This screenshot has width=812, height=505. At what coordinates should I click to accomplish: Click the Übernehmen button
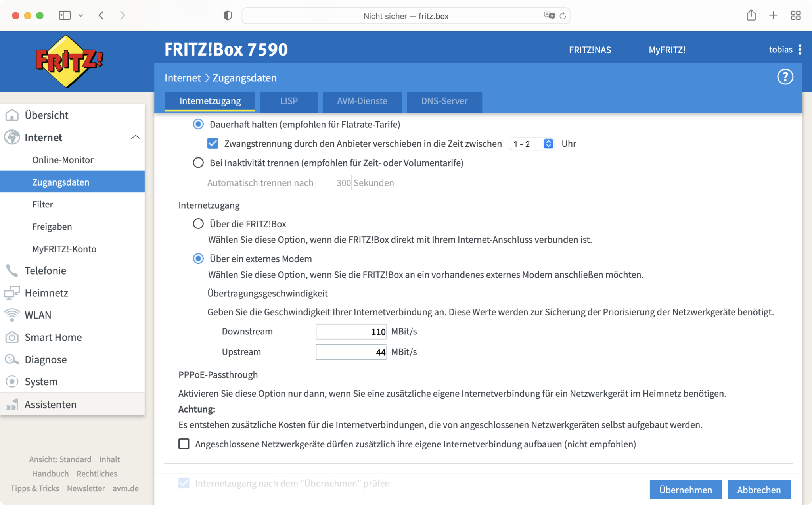(686, 490)
